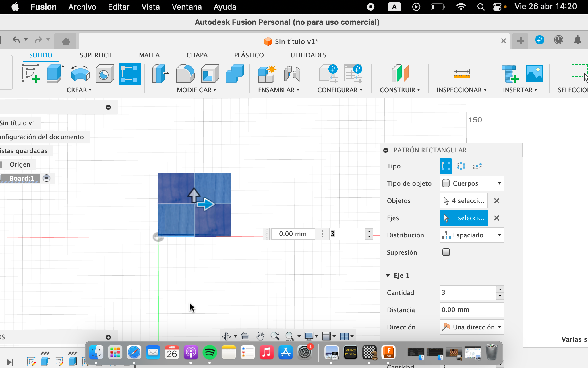
Task: Click the blue right-arrow pattern manipulator
Action: pyautogui.click(x=206, y=204)
